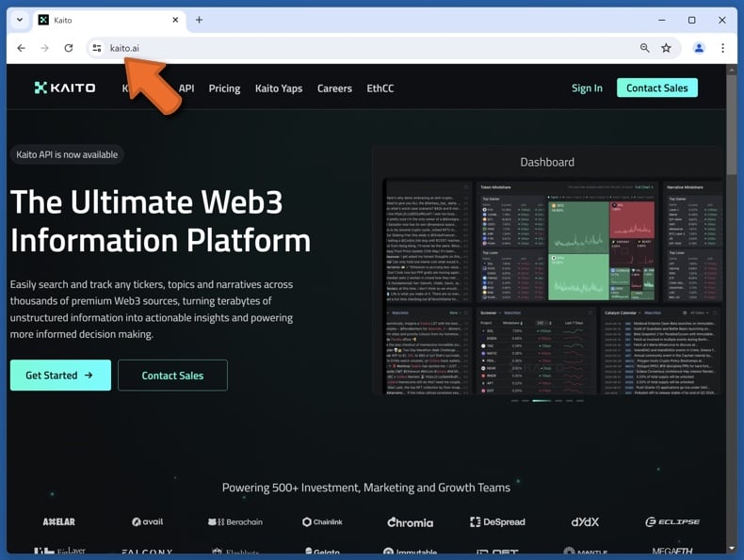
Task: Click the Chainlink logo
Action: pos(323,521)
